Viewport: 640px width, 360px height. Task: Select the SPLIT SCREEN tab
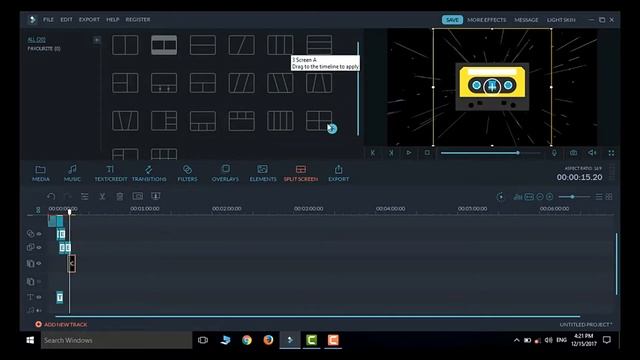tap(301, 173)
